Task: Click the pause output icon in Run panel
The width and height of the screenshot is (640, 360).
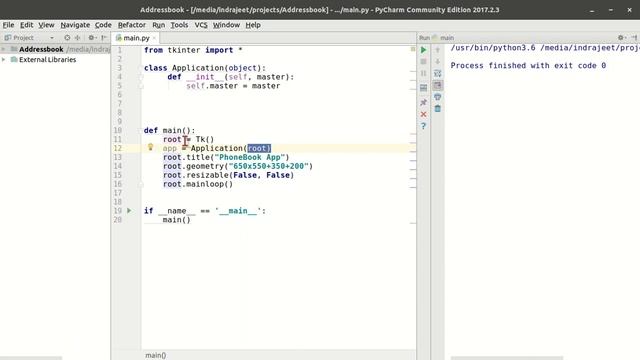Action: (423, 73)
